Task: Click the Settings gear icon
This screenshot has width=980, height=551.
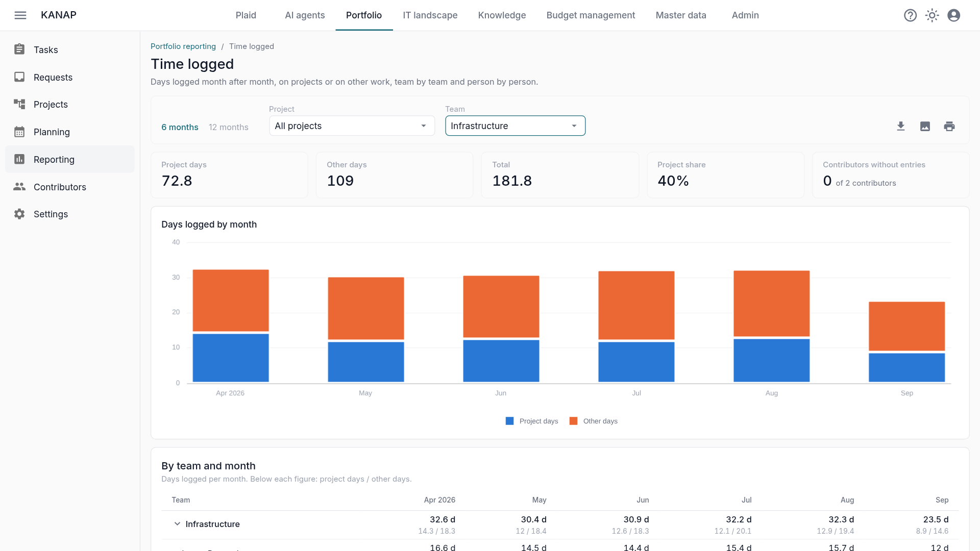Action: coord(19,214)
